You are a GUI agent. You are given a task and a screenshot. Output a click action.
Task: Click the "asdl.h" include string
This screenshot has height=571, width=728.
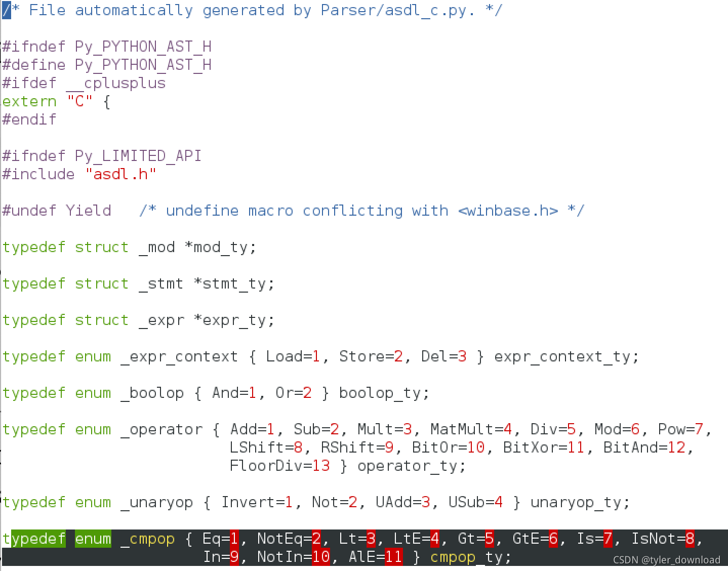[x=120, y=175]
